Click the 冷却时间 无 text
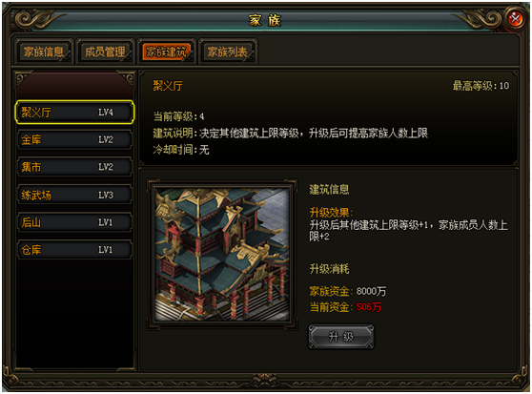 181,150
